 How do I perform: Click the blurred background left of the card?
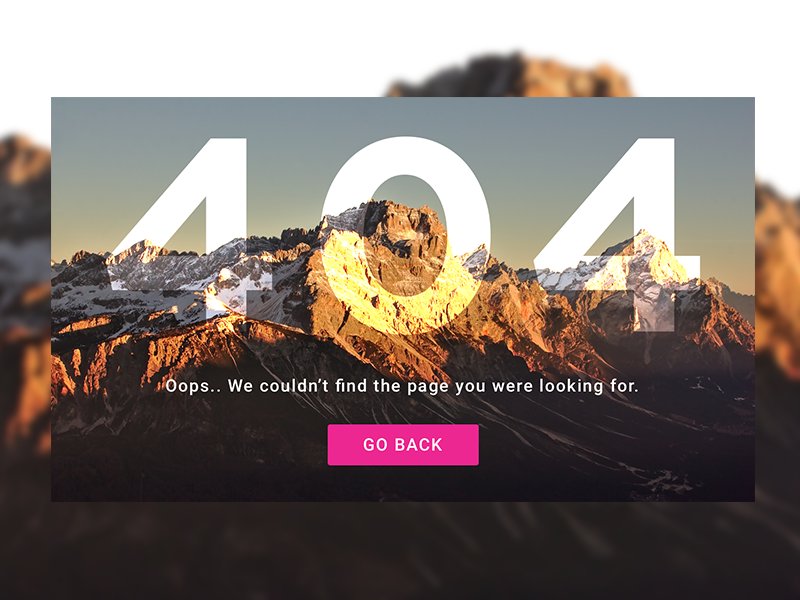tap(26, 306)
